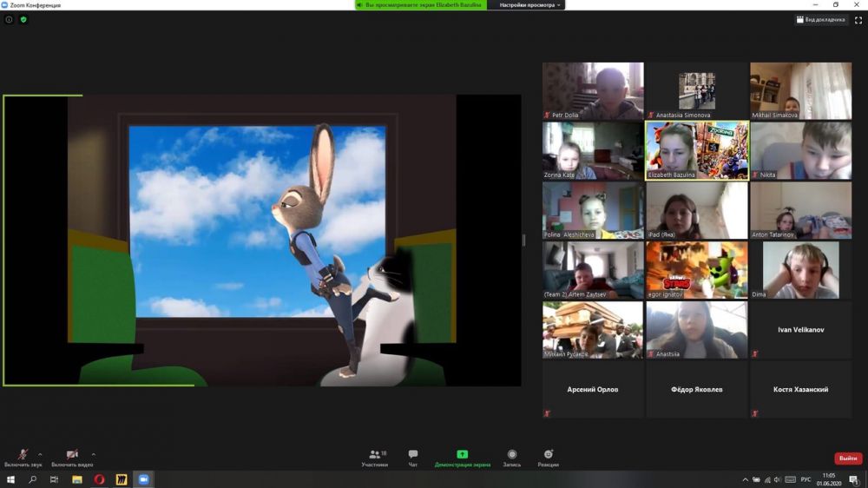Open the taskbar clock and calendar
The height and width of the screenshot is (488, 868).
[829, 479]
